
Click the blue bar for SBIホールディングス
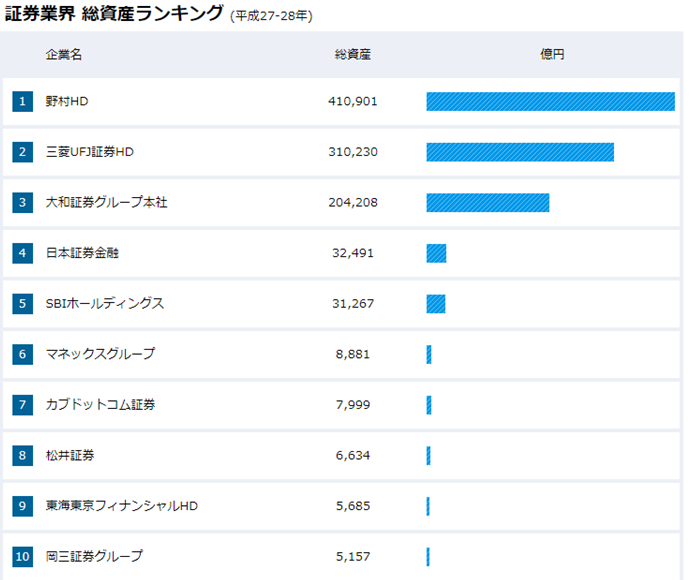coord(436,304)
